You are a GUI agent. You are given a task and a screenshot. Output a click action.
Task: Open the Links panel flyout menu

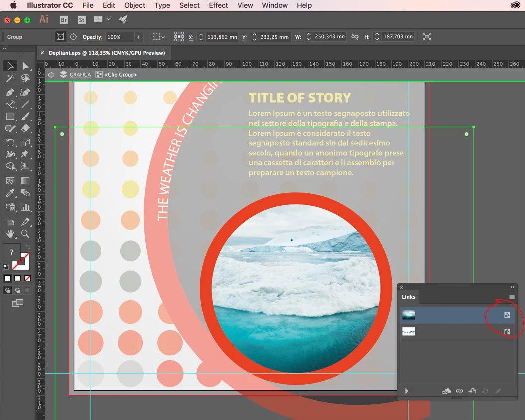pyautogui.click(x=512, y=297)
